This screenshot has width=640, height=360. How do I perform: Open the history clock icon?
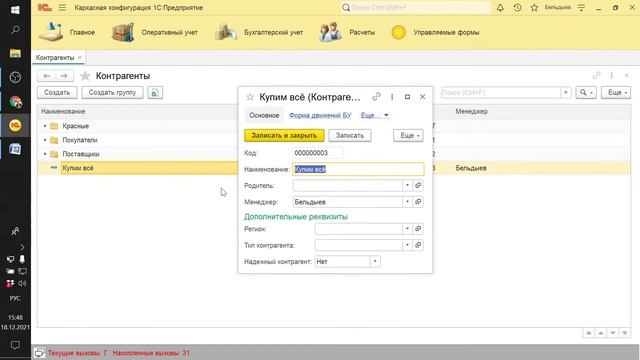tap(517, 8)
